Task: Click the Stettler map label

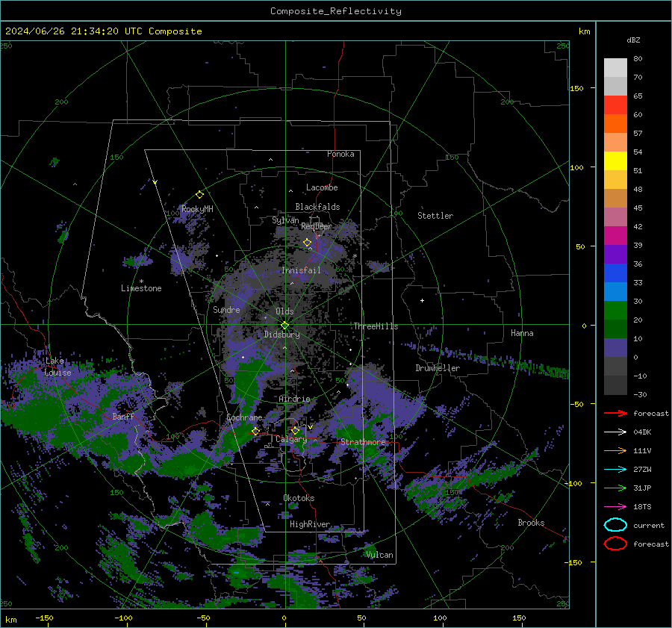Action: tap(435, 216)
